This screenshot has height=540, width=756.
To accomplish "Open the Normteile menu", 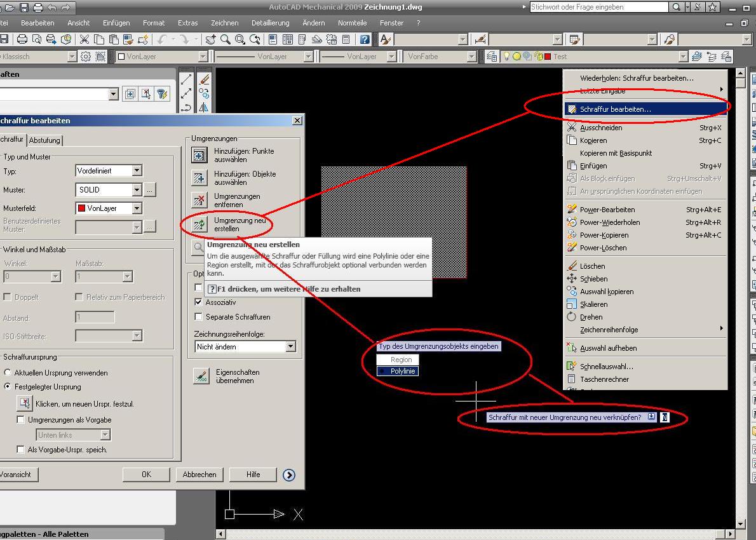I will click(352, 23).
